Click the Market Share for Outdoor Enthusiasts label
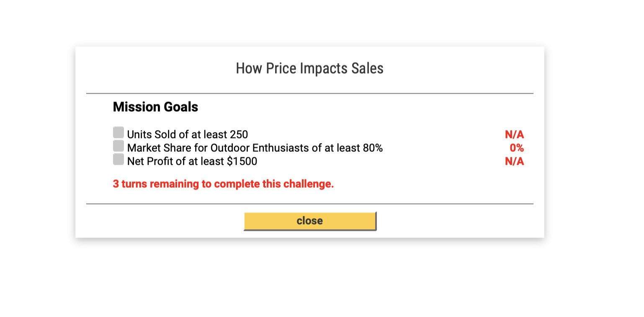Image resolution: width=644 pixels, height=317 pixels. tap(255, 148)
